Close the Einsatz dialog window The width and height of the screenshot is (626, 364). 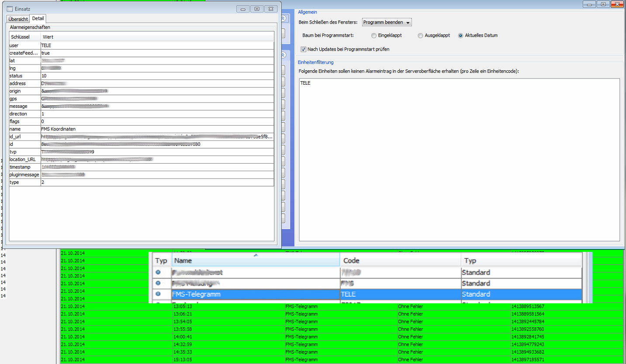tap(271, 9)
